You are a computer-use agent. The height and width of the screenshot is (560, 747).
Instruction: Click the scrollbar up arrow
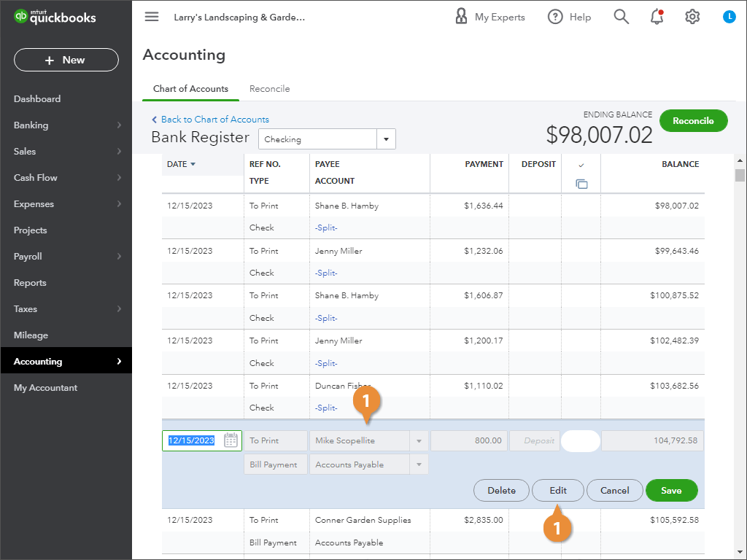pyautogui.click(x=740, y=161)
